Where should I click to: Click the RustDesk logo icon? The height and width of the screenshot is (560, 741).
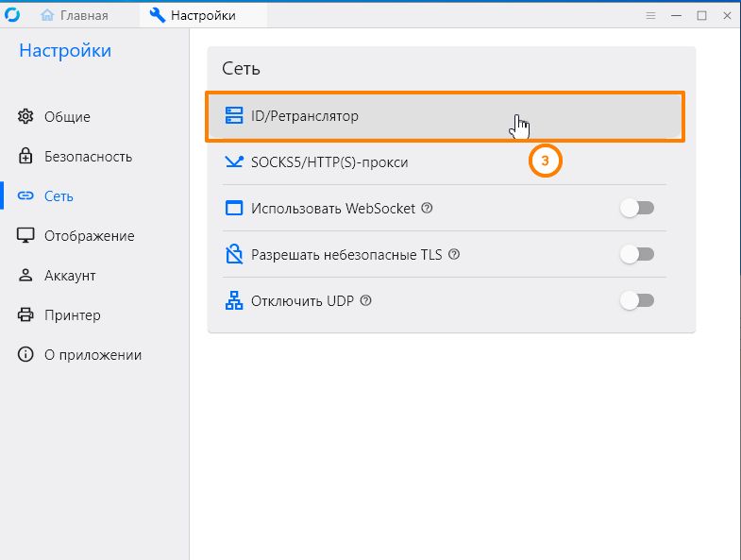click(x=12, y=15)
